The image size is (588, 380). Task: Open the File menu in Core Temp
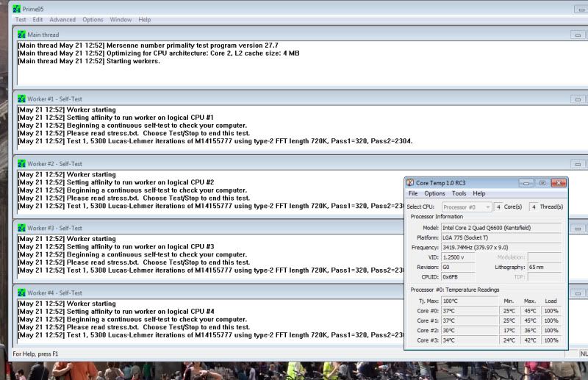pos(413,193)
